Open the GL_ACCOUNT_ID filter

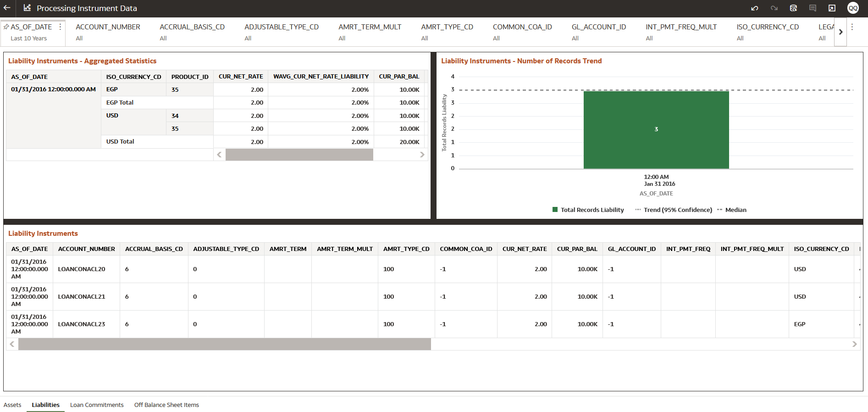point(599,33)
